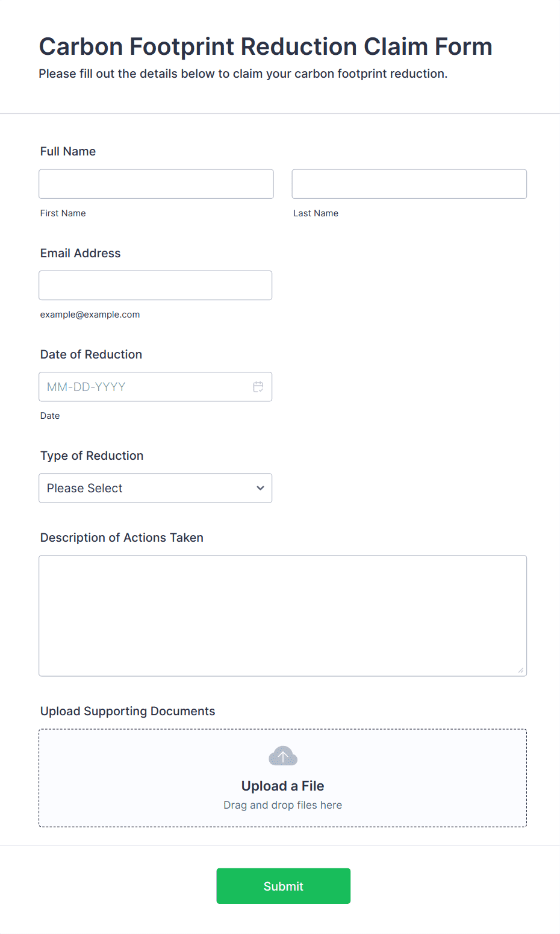Viewport: 560px width, 934px height.
Task: Click the Description of Actions Taken label
Action: pyautogui.click(x=122, y=538)
